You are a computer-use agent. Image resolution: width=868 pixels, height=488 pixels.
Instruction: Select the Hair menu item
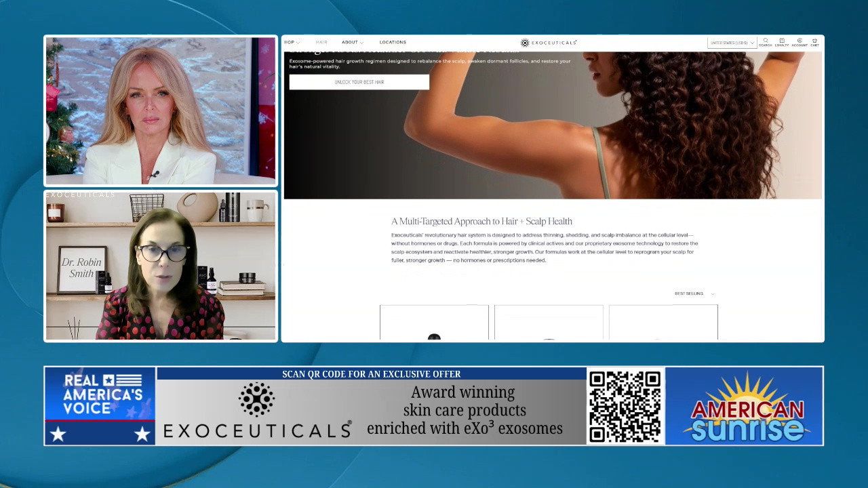(321, 43)
